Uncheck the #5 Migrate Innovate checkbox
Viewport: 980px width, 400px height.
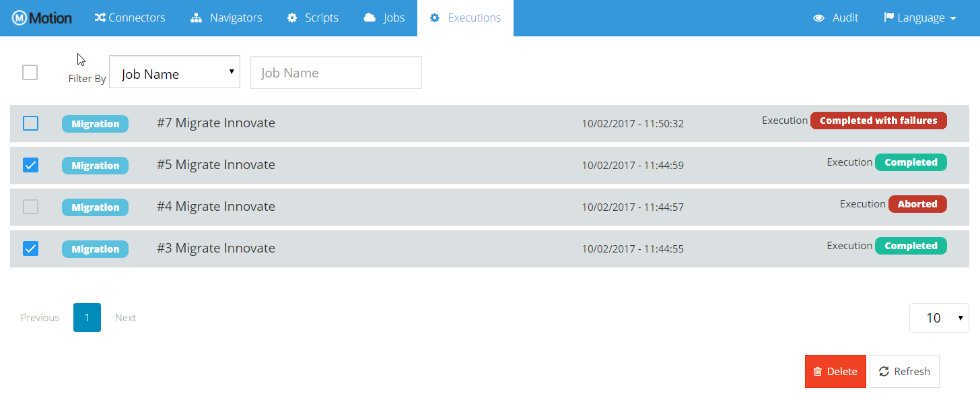click(30, 165)
